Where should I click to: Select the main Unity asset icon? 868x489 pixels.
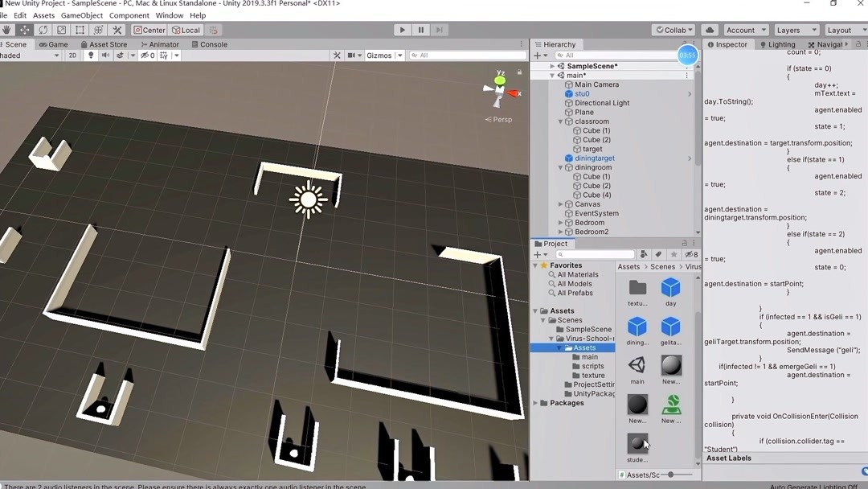[637, 366]
